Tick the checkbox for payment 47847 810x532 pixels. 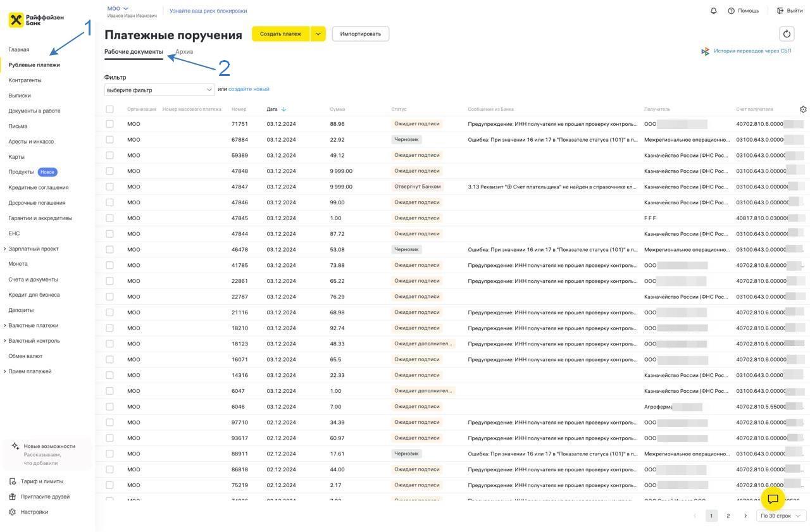109,187
